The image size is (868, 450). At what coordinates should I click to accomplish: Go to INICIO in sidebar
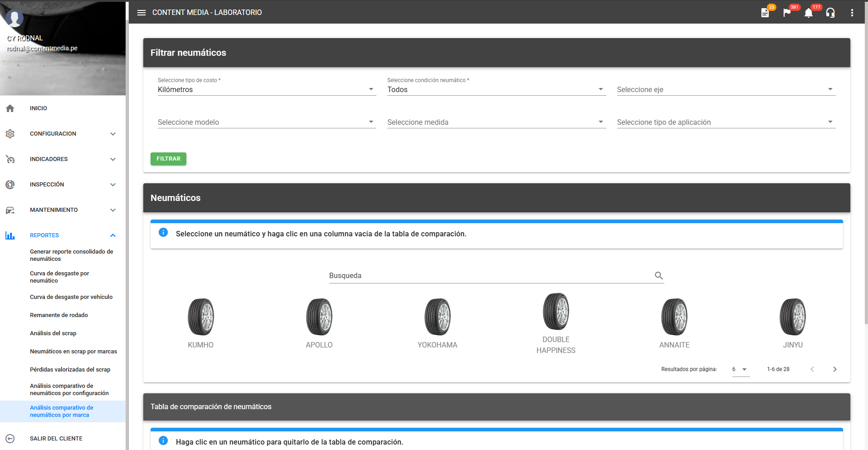[39, 108]
